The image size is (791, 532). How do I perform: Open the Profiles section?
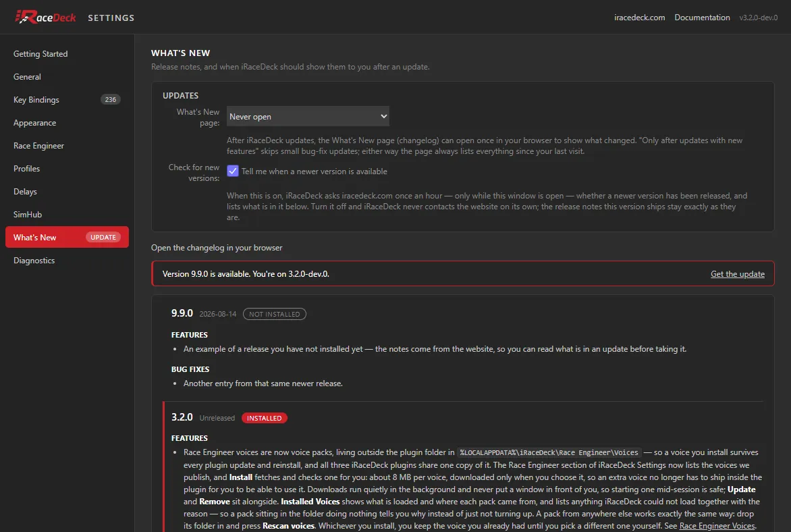pos(67,169)
